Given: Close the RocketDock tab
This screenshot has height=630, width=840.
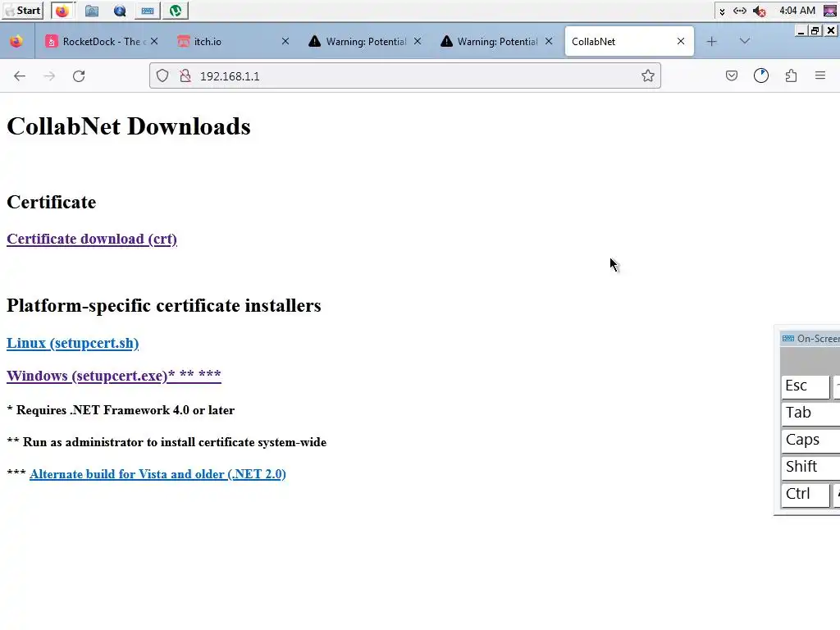Looking at the screenshot, I should point(154,41).
